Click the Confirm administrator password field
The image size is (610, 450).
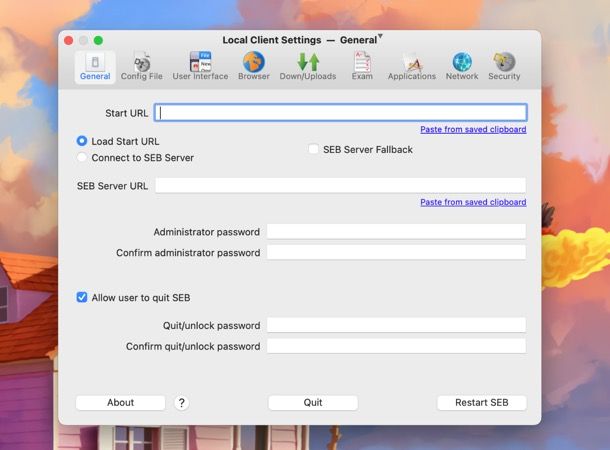point(396,252)
